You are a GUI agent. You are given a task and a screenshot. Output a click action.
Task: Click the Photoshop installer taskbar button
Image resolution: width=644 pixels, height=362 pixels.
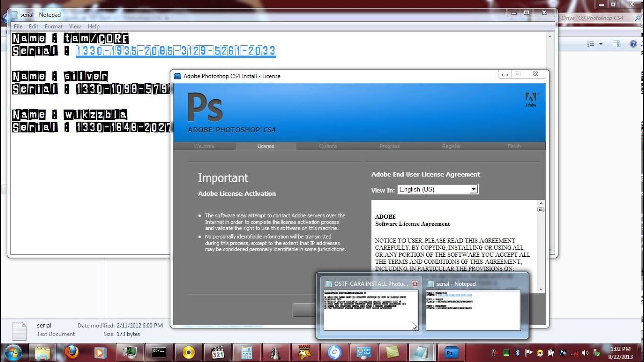pyautogui.click(x=450, y=352)
